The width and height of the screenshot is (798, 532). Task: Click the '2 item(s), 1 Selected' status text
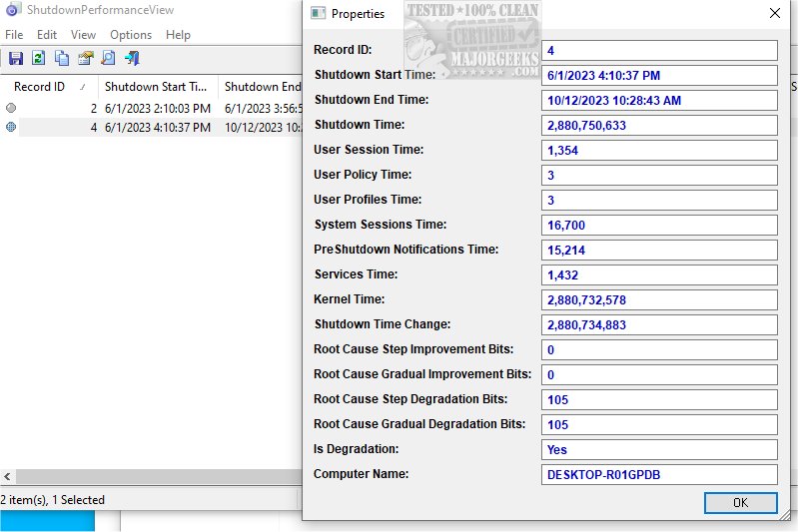52,500
